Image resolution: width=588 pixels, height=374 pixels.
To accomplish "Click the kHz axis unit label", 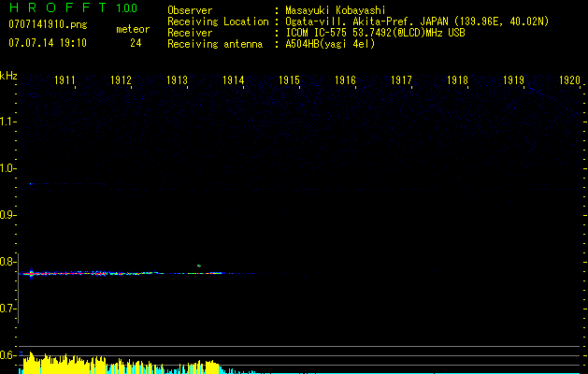I will (8, 76).
